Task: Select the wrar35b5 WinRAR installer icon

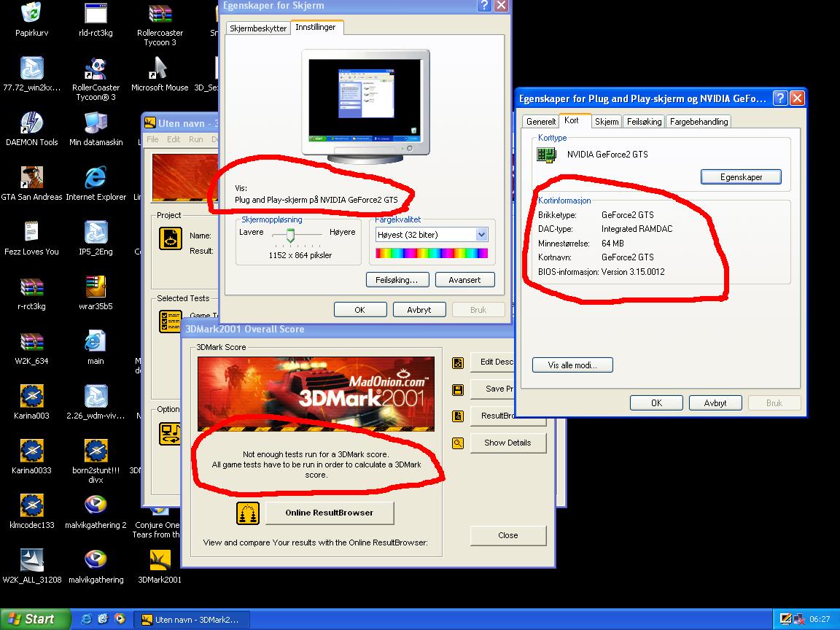Action: click(96, 287)
